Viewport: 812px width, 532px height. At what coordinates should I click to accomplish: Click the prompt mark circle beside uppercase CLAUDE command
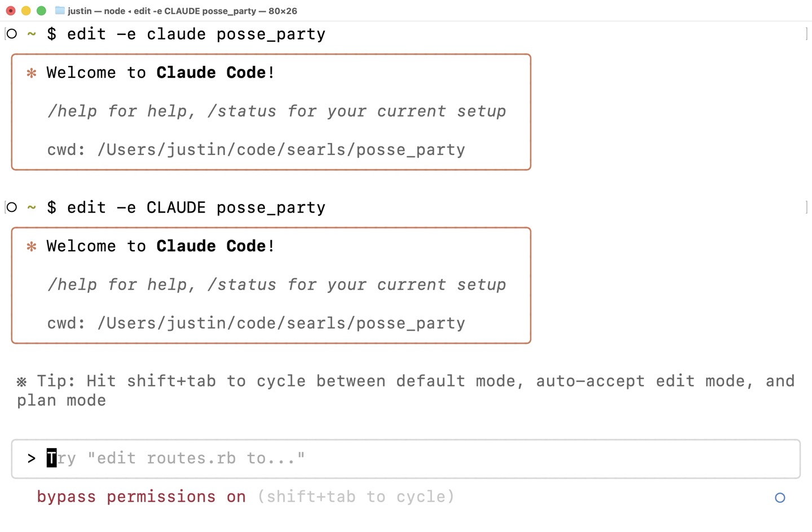click(x=12, y=207)
